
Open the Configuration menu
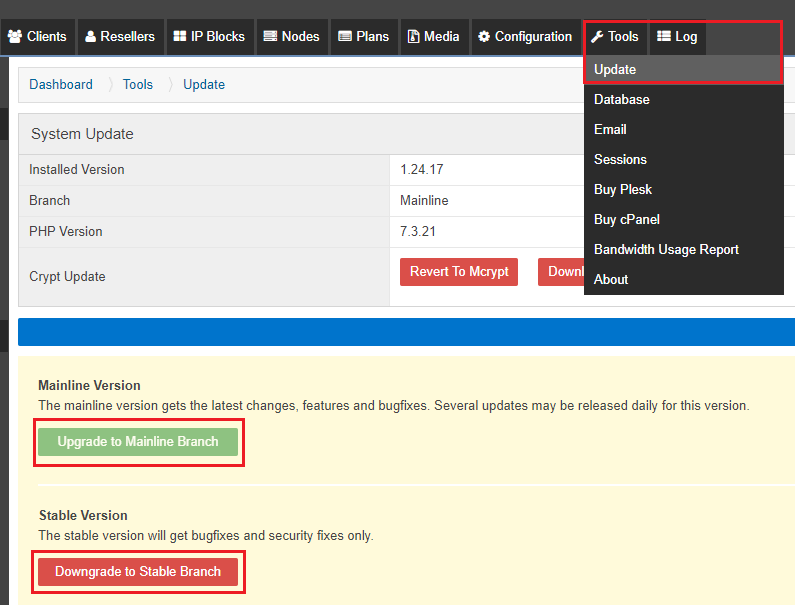(x=526, y=37)
